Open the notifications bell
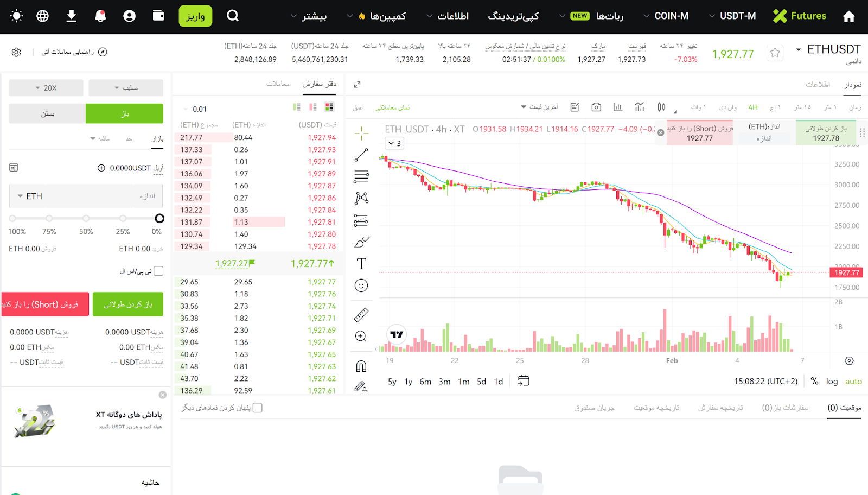868x495 pixels. 100,16
